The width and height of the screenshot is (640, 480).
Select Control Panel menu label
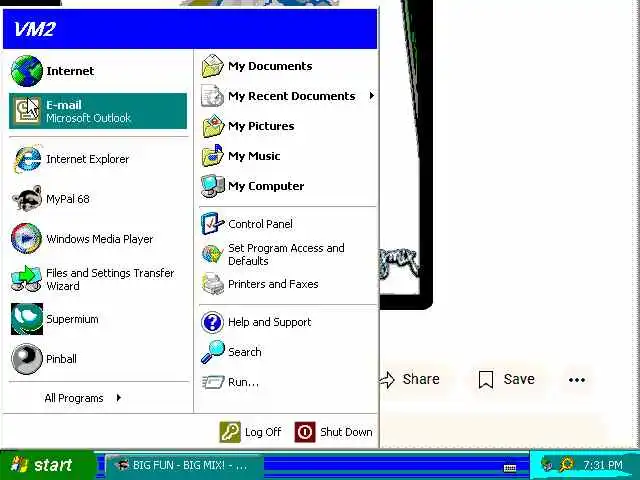[260, 224]
